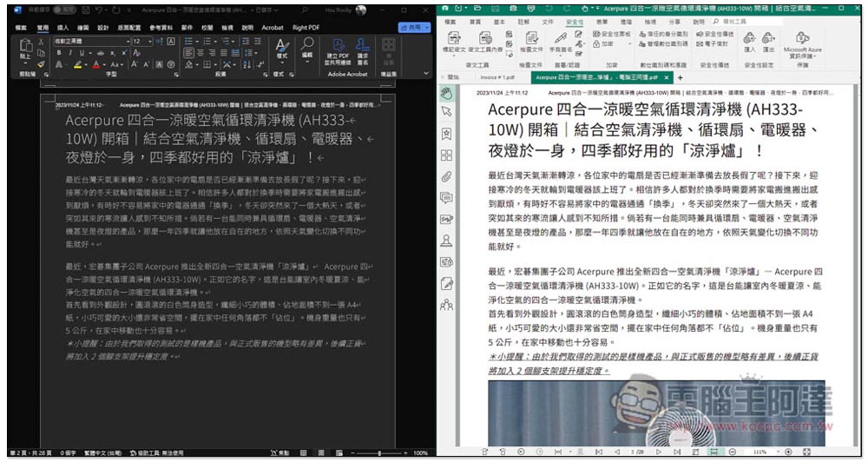Toggle Bold formatting in Word
868x462 pixels.
pos(59,53)
